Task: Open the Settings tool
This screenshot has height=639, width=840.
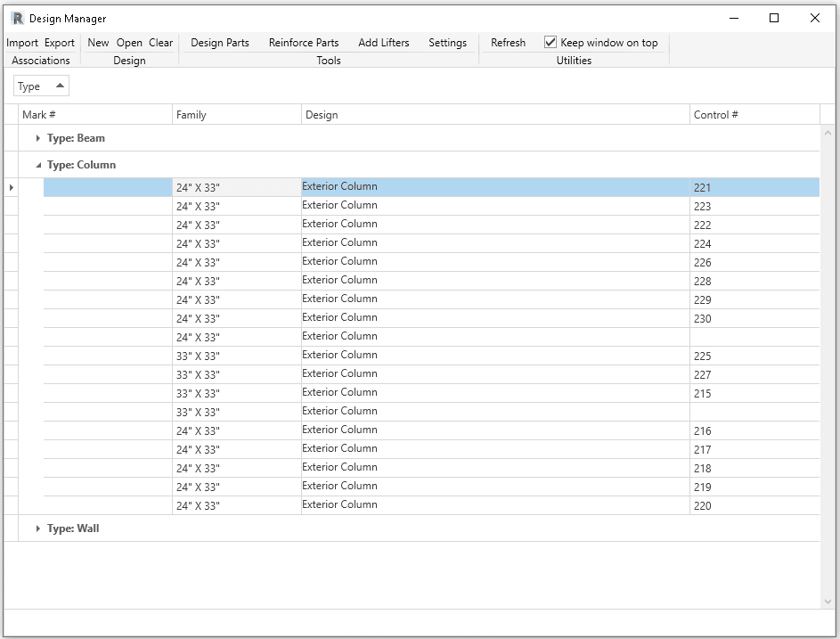Action: (x=447, y=43)
